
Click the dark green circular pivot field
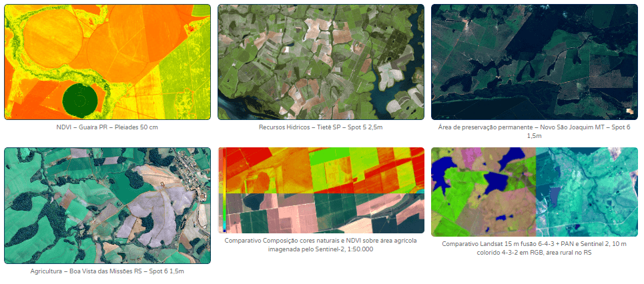click(x=80, y=101)
